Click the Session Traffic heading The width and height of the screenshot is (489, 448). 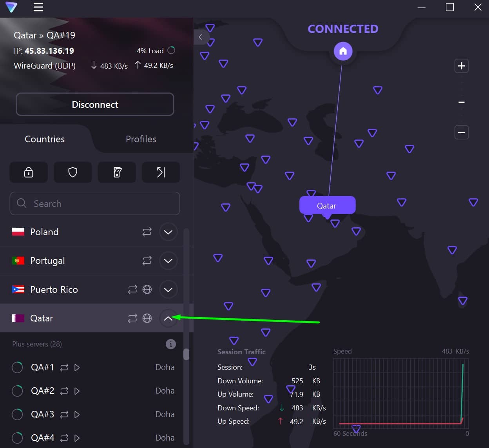[241, 352]
